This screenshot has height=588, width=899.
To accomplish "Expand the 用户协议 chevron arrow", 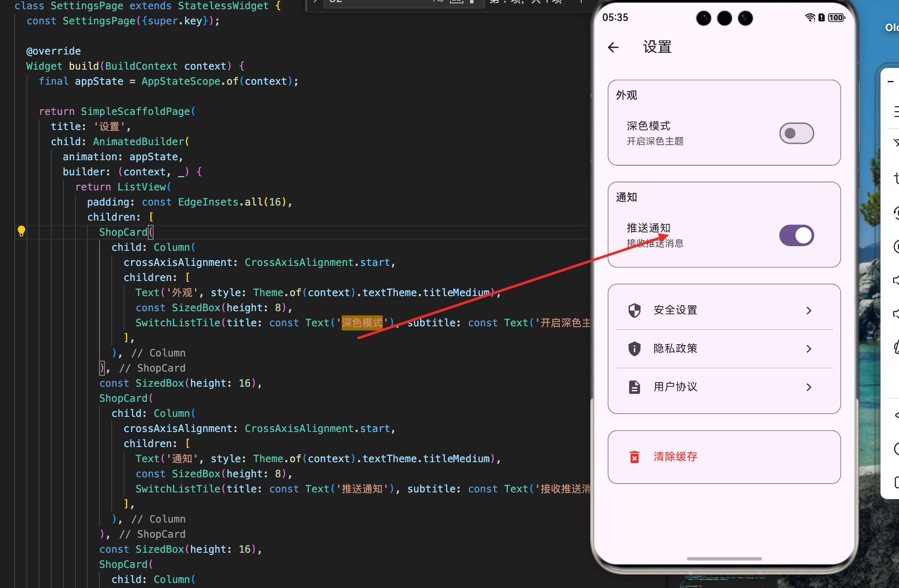I will coord(809,387).
